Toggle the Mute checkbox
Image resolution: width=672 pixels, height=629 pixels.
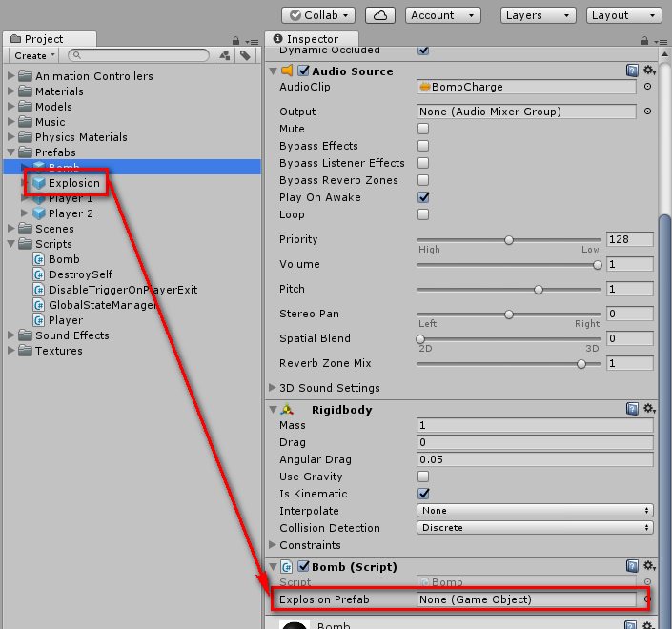(x=423, y=129)
